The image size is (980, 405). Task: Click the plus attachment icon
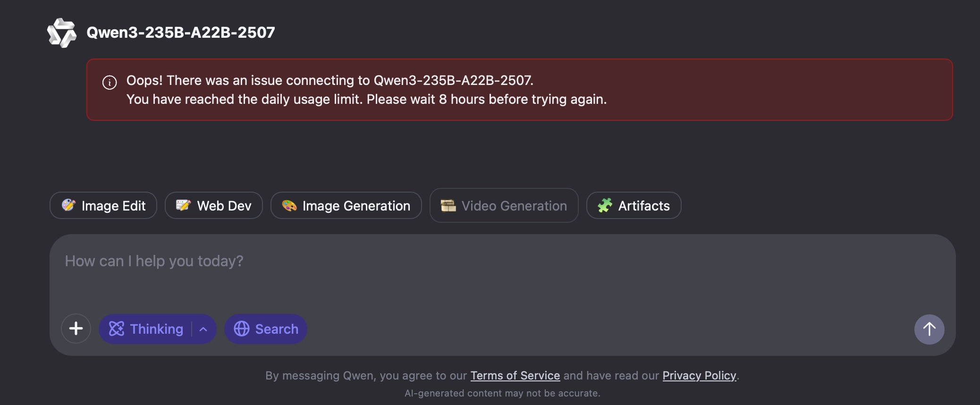pos(76,329)
